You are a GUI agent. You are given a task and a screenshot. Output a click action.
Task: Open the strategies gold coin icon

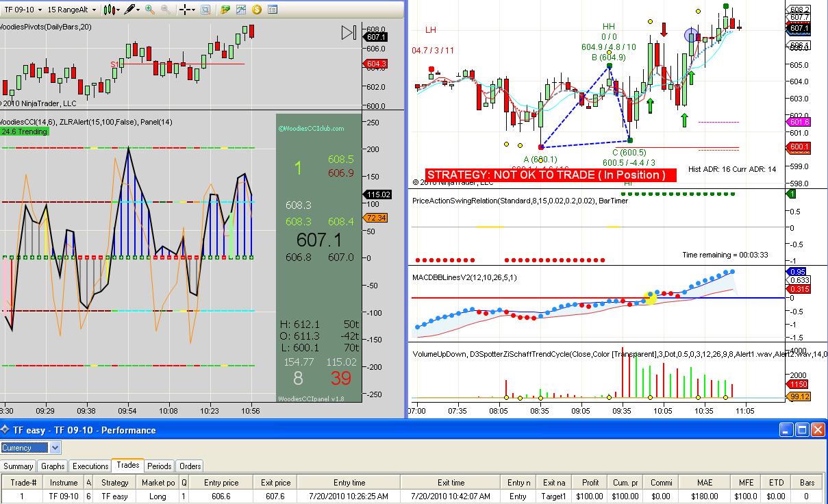point(257,10)
